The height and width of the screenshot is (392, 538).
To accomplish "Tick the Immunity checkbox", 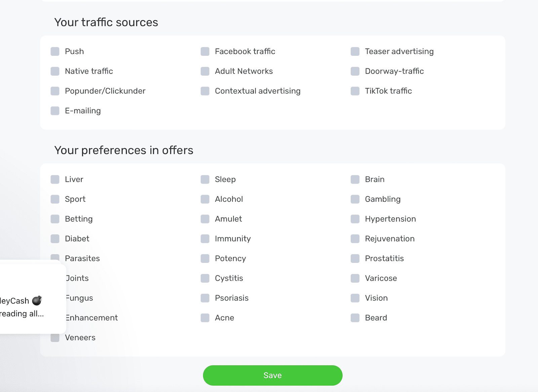I will click(205, 239).
